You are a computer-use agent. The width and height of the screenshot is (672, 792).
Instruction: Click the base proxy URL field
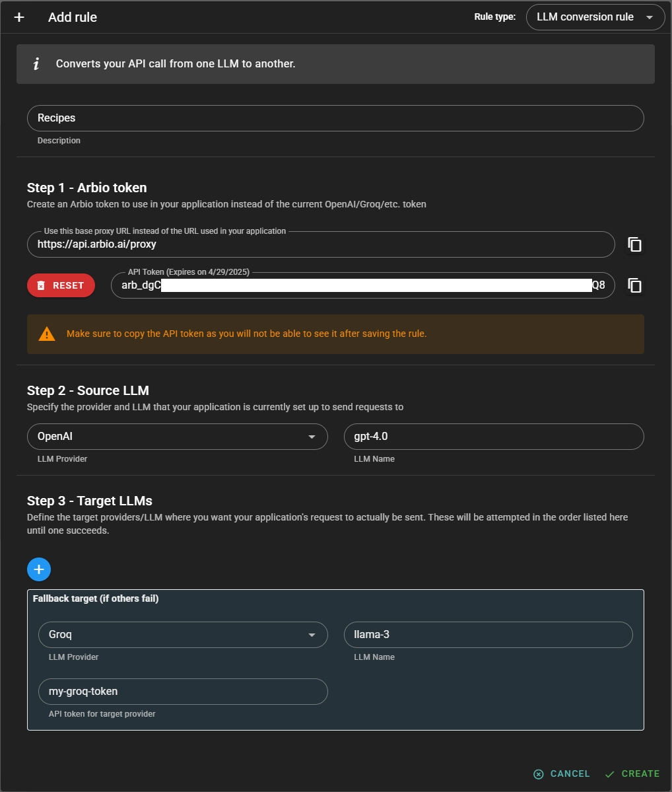pos(320,244)
